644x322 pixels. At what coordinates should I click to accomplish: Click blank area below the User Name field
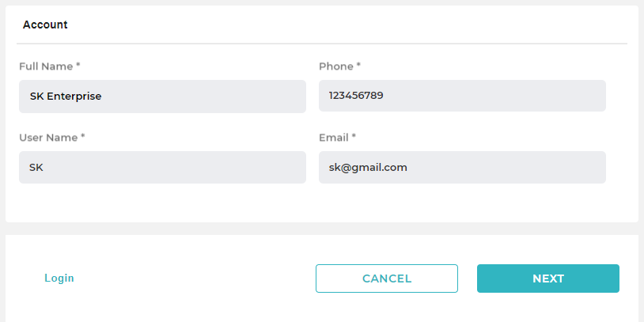point(162,203)
